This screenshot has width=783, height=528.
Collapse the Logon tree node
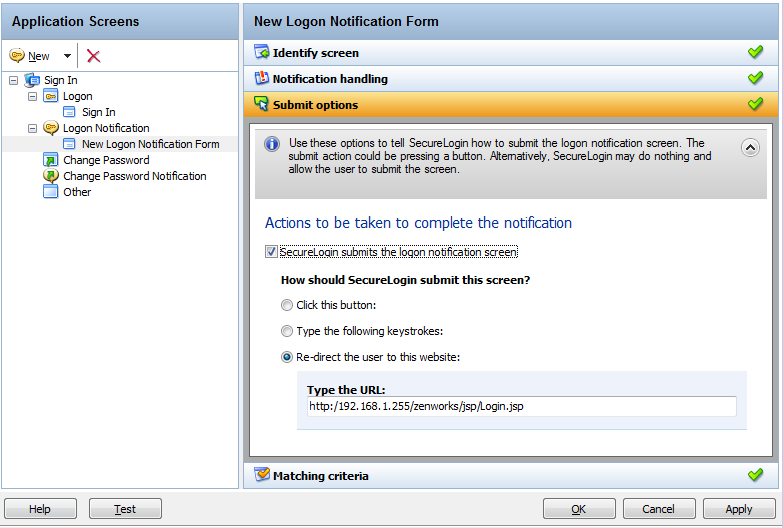coord(33,96)
